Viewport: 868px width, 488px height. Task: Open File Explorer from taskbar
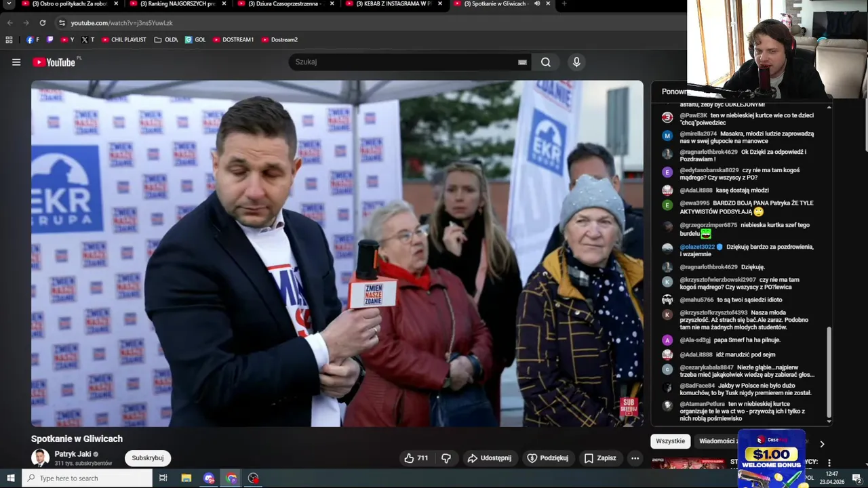(186, 479)
